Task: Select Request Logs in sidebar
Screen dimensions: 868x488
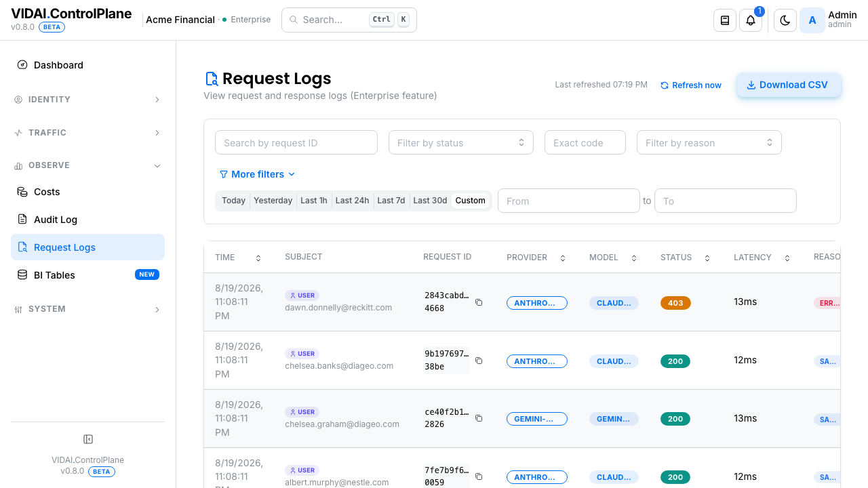Action: pyautogui.click(x=87, y=247)
